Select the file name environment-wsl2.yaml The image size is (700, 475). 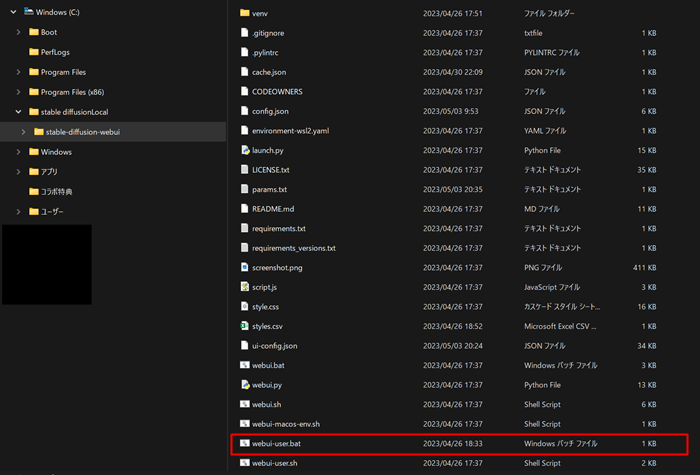pyautogui.click(x=291, y=130)
